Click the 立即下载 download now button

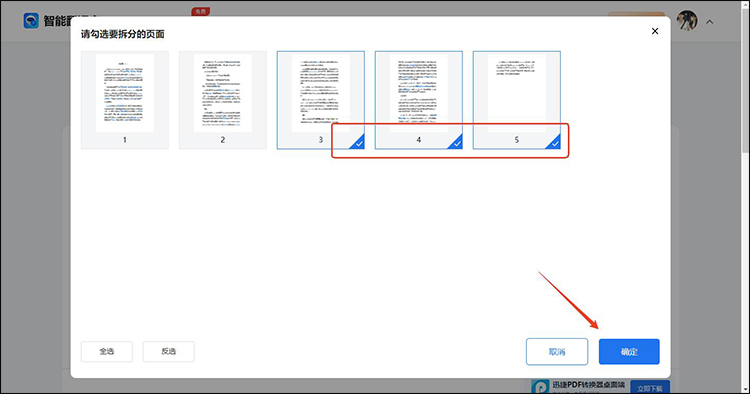click(x=650, y=387)
